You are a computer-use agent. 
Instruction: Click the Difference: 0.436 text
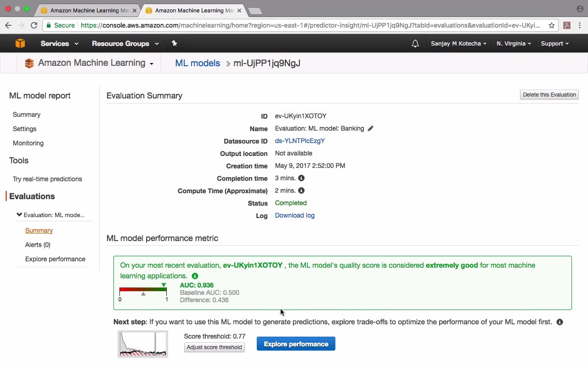coord(204,300)
